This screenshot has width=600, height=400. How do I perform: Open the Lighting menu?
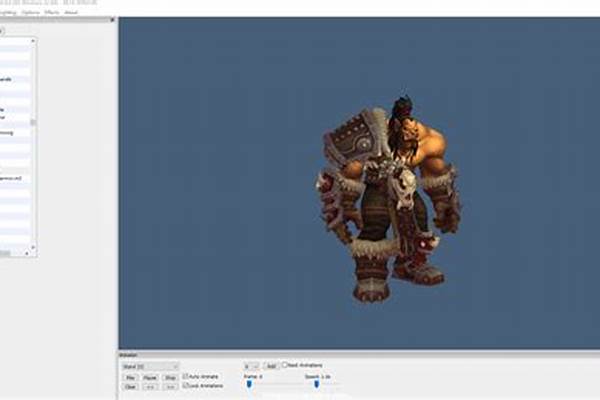(7, 12)
